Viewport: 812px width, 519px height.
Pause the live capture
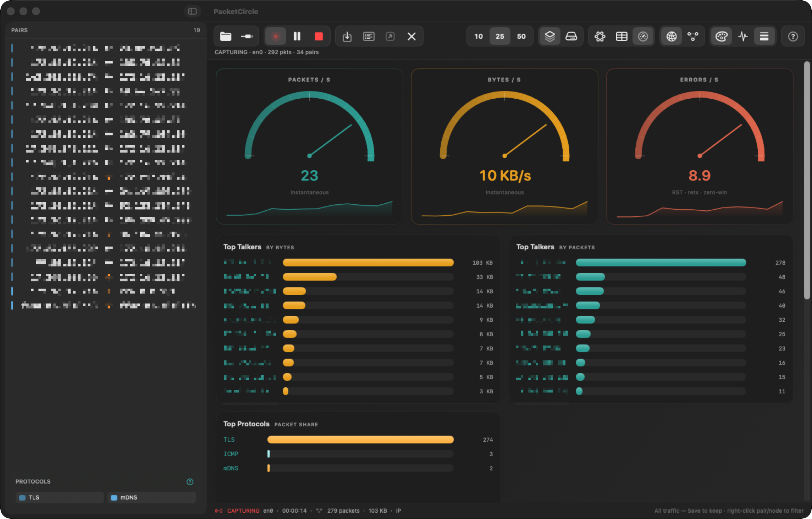tap(297, 36)
